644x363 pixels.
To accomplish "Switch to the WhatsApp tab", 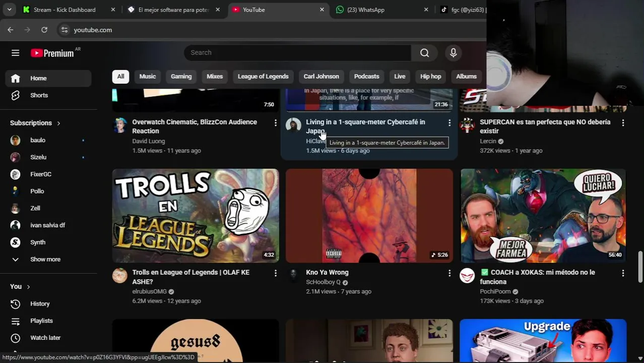I will tap(366, 10).
